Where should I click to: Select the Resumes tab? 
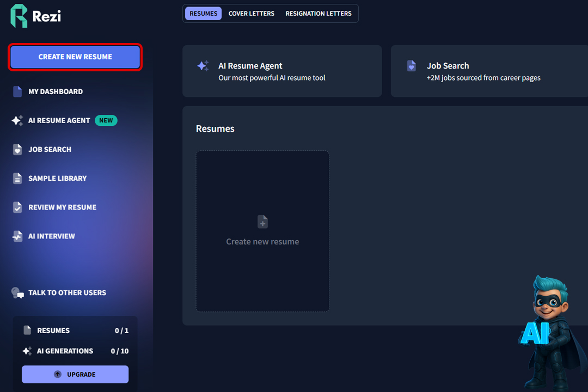tap(203, 14)
